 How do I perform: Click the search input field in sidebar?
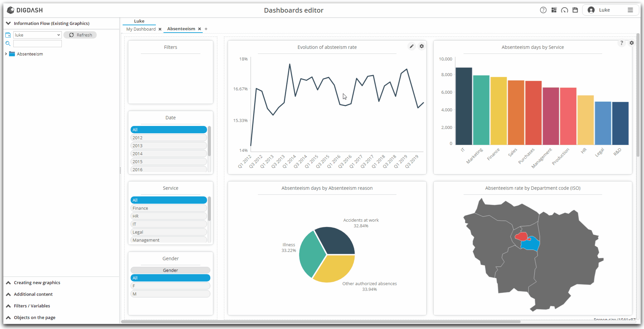click(x=37, y=44)
